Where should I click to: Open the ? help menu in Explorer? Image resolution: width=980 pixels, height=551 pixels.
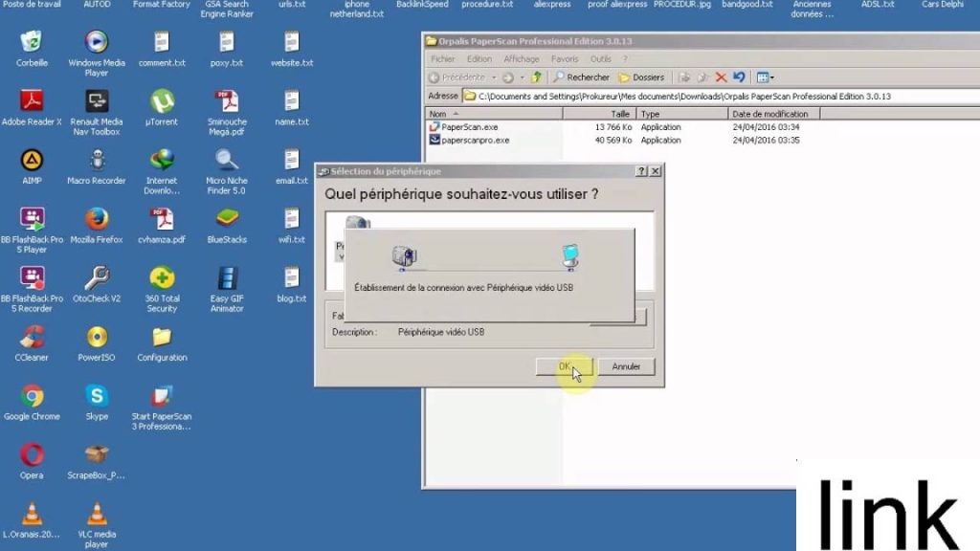click(x=625, y=58)
